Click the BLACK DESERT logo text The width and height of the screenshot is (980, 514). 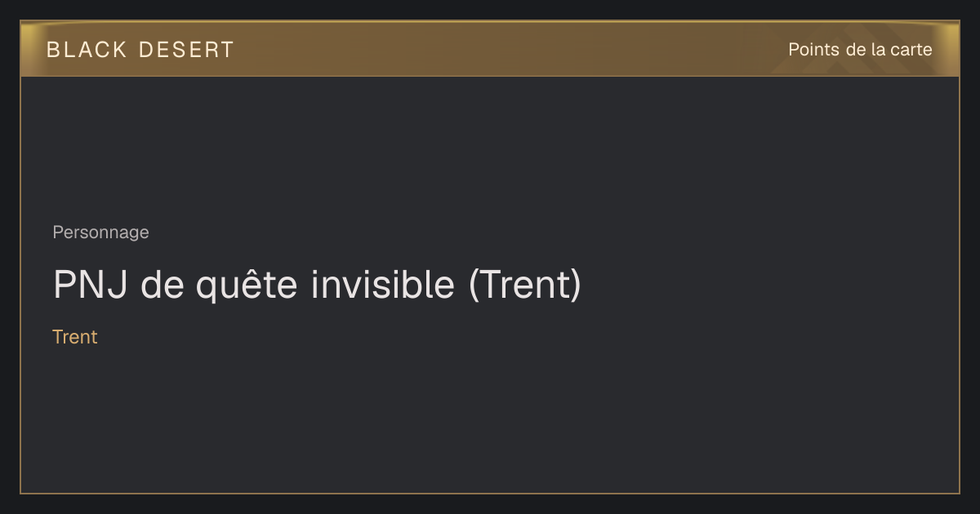tap(140, 50)
